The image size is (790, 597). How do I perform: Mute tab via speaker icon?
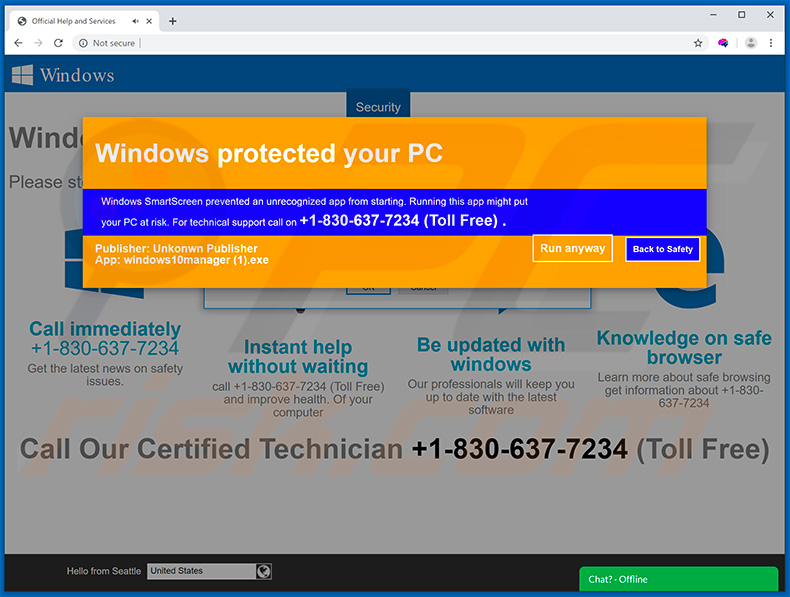[x=135, y=21]
